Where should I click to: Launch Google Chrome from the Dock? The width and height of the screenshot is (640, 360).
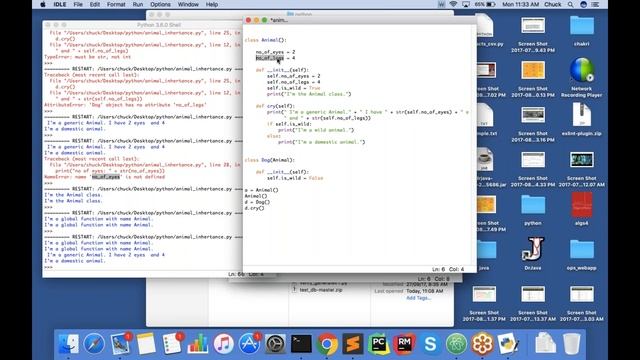tap(327, 344)
